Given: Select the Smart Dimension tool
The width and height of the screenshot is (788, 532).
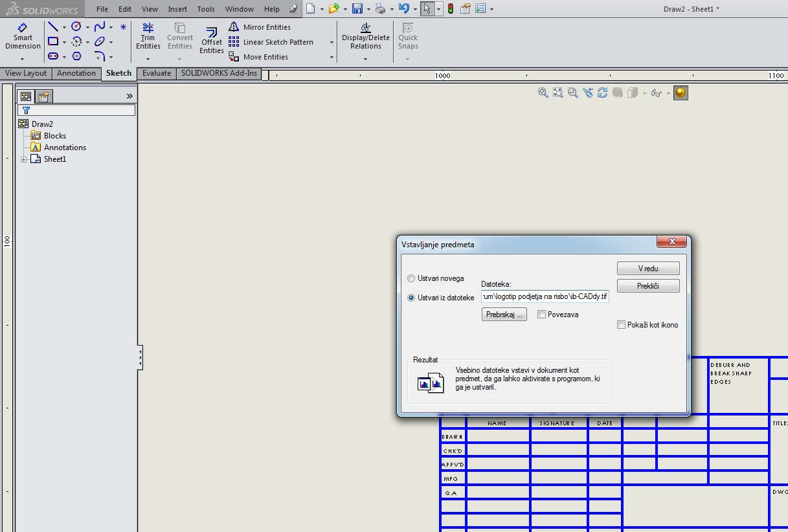Looking at the screenshot, I should coord(23,37).
